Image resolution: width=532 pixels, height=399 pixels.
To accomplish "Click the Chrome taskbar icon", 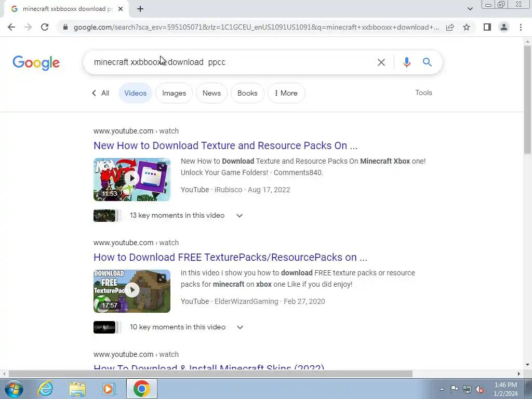I will pos(141,389).
